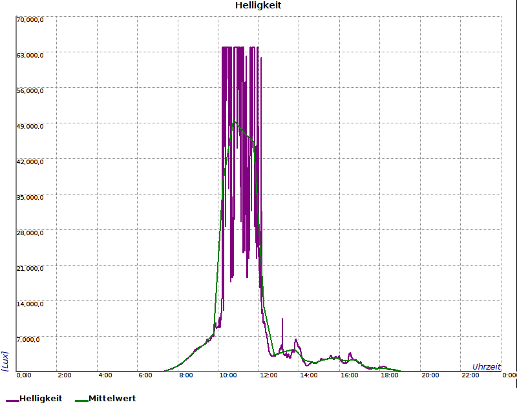Click the 4:00 time label
Viewport: 517px width, 420px height.
point(105,375)
